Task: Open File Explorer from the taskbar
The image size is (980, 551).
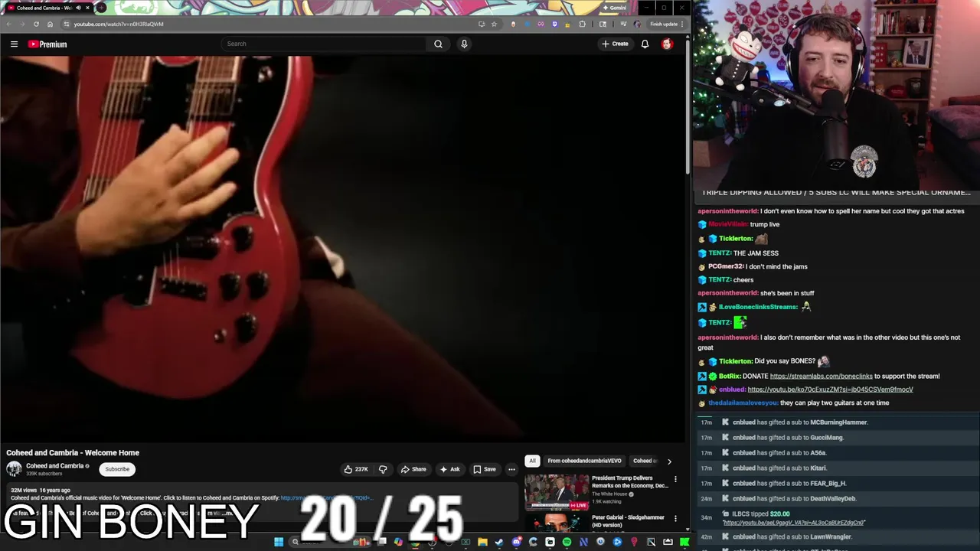Action: pos(482,542)
